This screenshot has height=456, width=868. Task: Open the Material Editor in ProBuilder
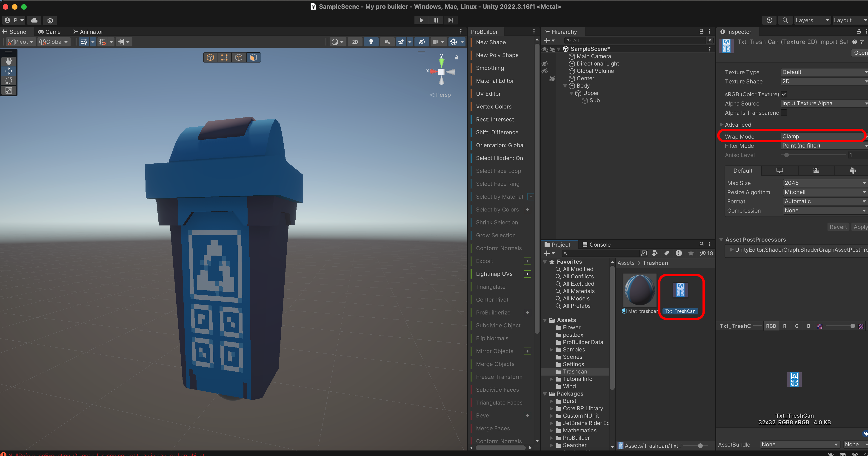pos(495,81)
